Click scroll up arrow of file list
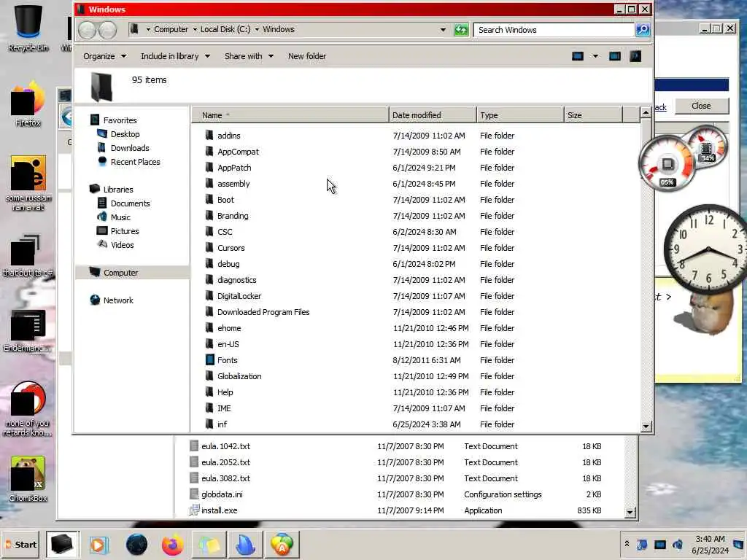 point(646,113)
